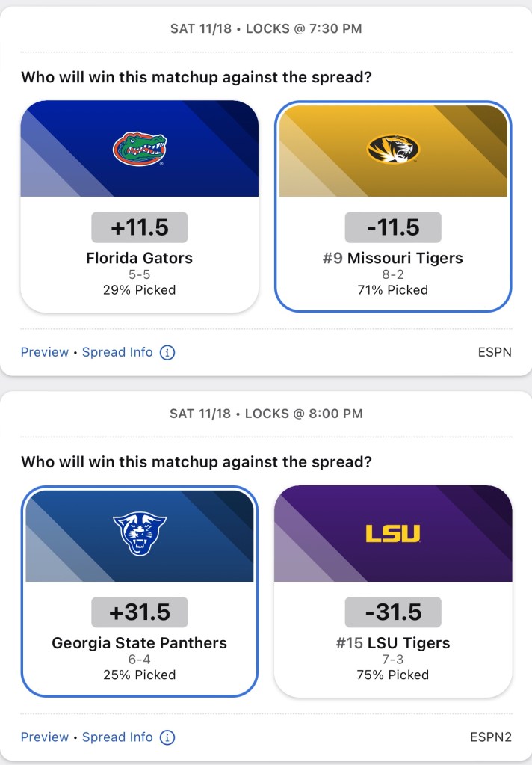Open Preview for Georgia State vs LSU
This screenshot has height=765, width=532.
(45, 737)
